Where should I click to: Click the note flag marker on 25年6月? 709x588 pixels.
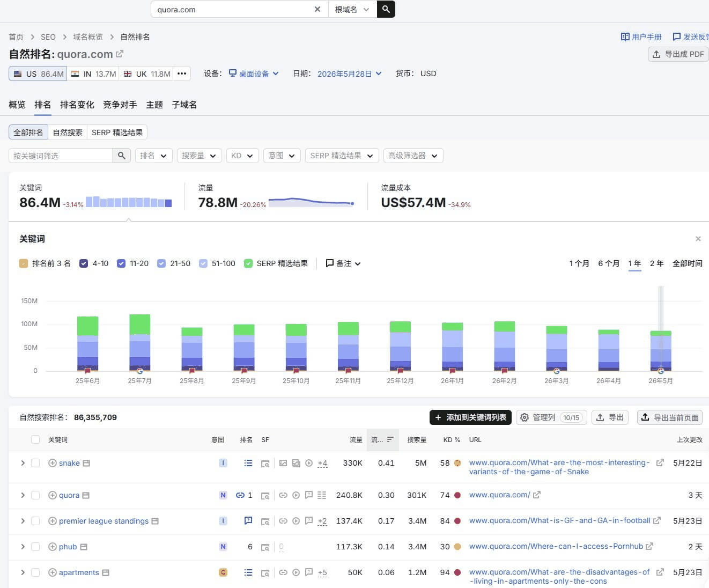[88, 371]
